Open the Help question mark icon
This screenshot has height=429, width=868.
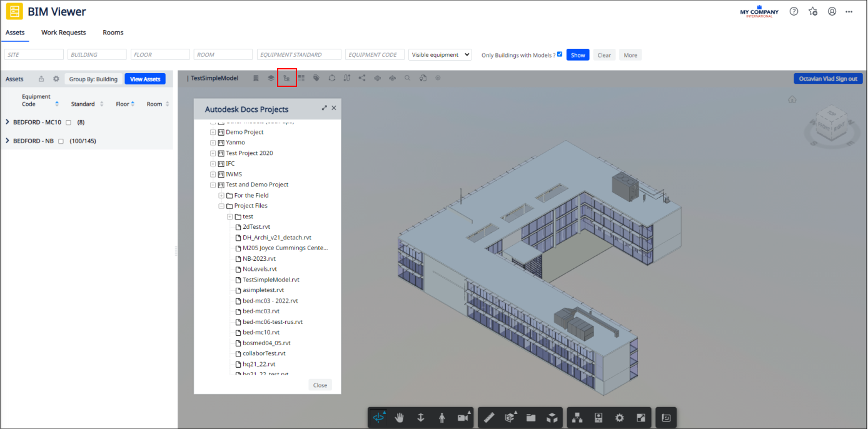point(794,11)
